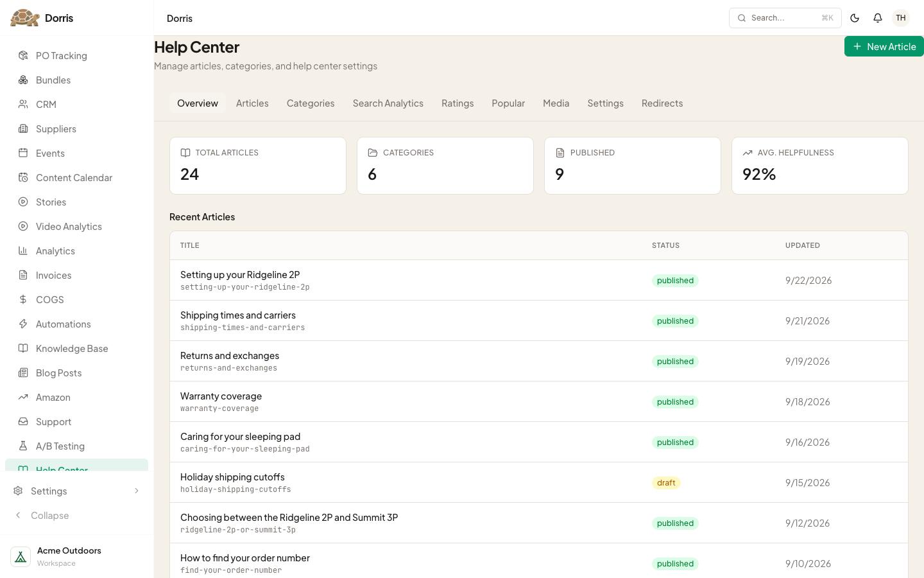Viewport: 924px width, 578px height.
Task: Open the Events sidebar item
Action: click(x=76, y=153)
